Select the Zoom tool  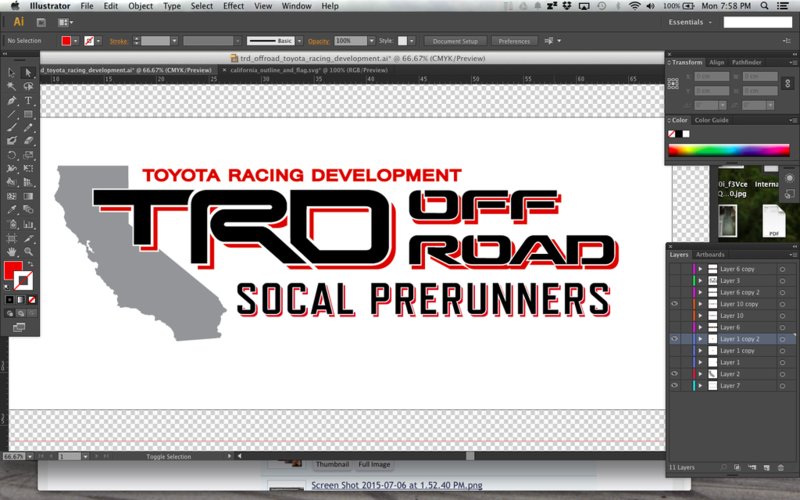(x=28, y=252)
